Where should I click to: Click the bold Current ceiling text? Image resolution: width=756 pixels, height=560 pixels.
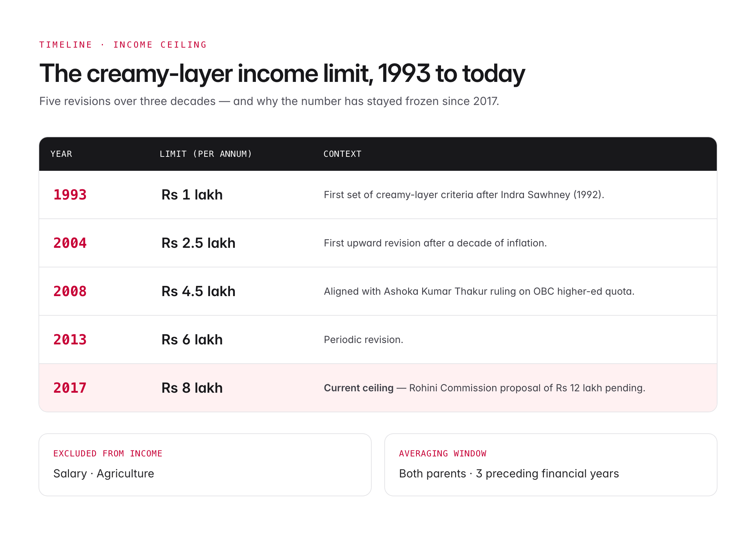359,388
